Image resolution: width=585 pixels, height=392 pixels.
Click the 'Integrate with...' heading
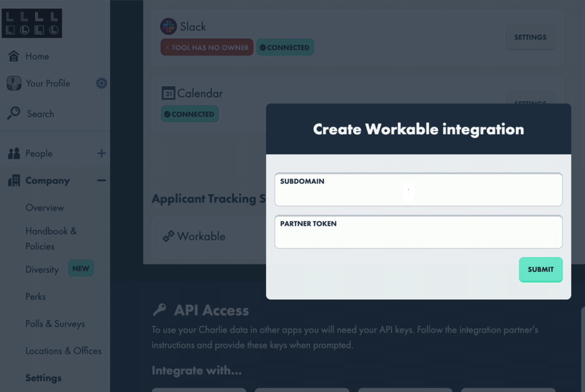(x=196, y=371)
